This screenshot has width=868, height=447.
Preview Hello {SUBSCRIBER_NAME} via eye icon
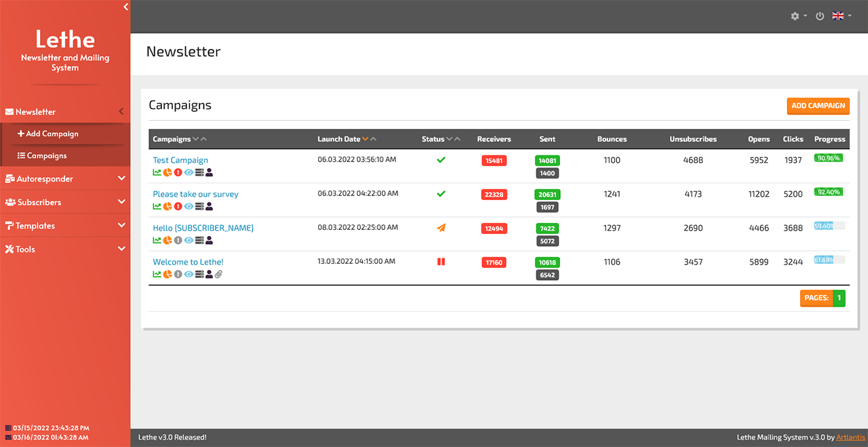click(x=189, y=240)
